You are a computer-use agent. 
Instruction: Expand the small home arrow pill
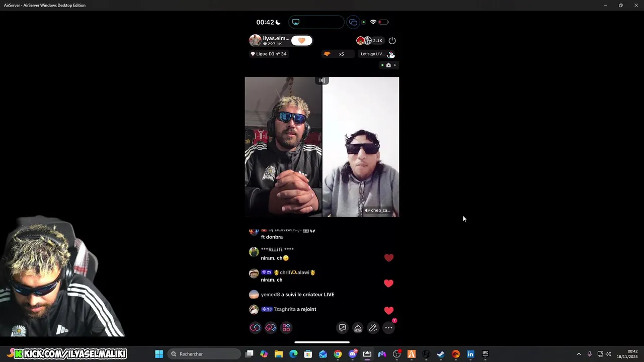[388, 65]
